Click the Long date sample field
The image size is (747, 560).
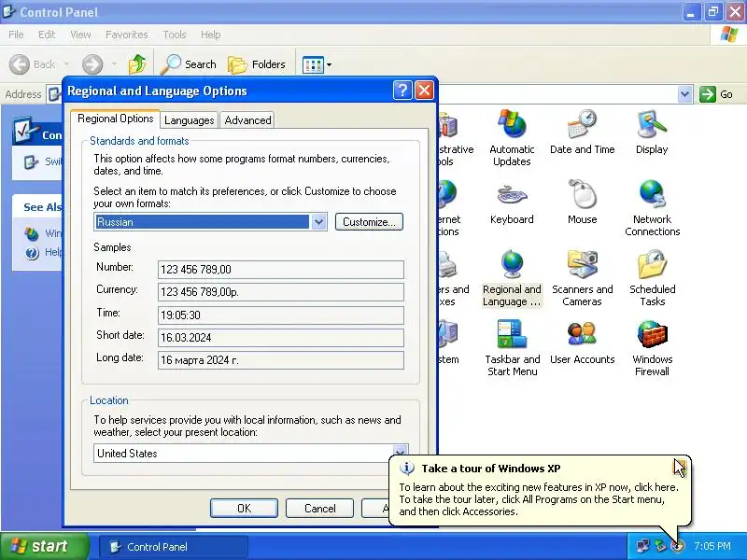coord(281,360)
